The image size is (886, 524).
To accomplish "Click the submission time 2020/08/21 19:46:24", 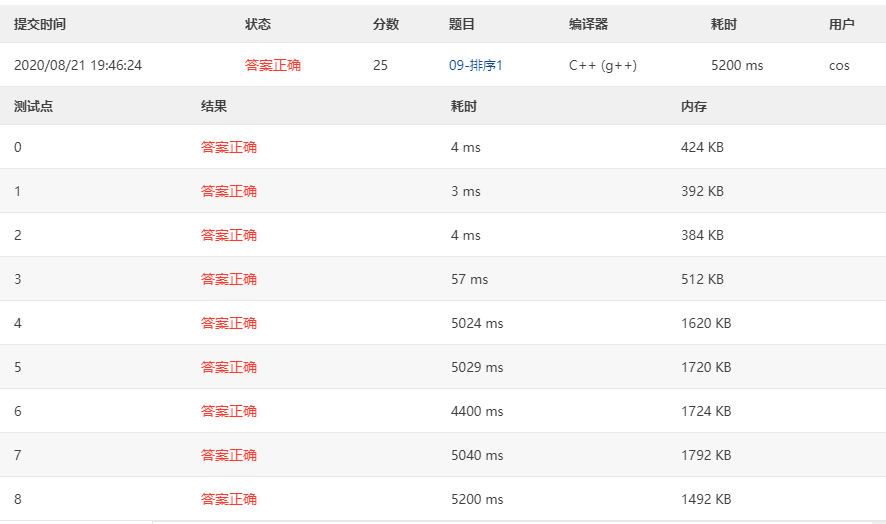I will coord(78,66).
